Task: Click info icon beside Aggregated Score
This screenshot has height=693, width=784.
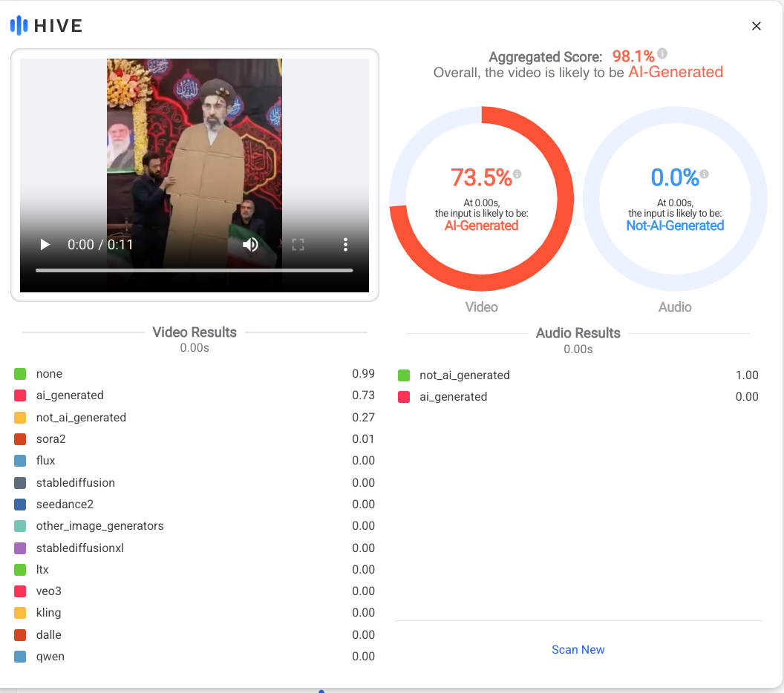Action: [x=662, y=53]
